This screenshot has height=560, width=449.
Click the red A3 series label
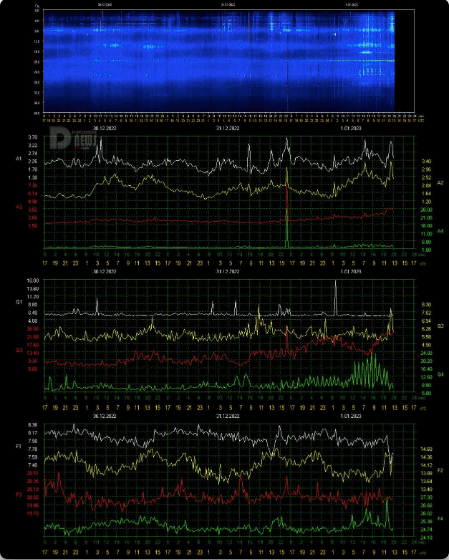[x=19, y=207]
